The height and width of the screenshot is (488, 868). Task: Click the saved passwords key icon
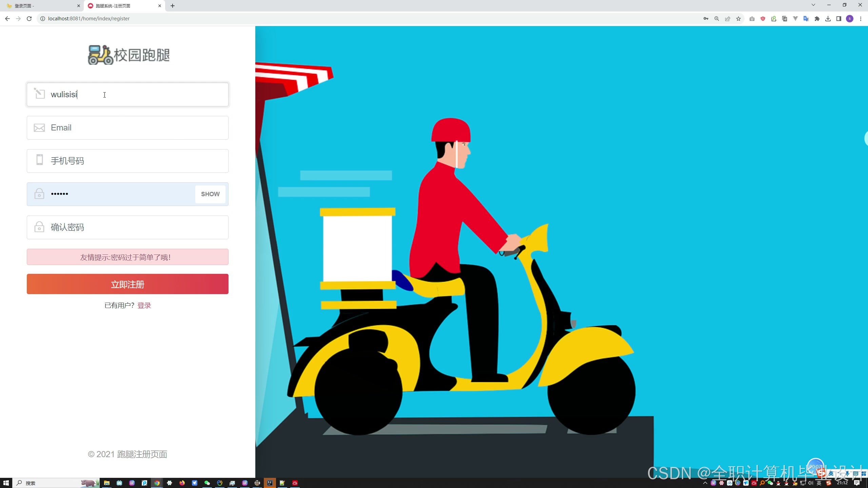(706, 19)
